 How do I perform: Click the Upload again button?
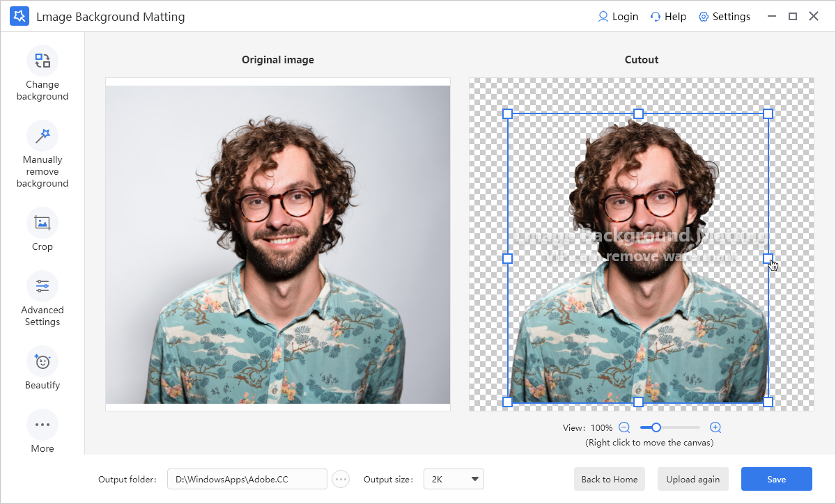[693, 479]
